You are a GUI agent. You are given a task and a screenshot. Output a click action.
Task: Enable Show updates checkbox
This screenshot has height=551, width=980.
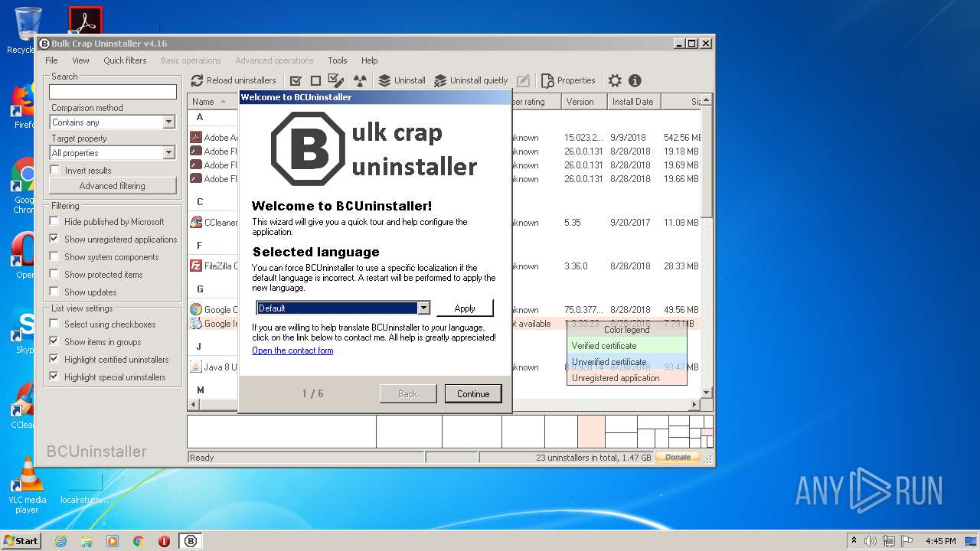coord(54,292)
